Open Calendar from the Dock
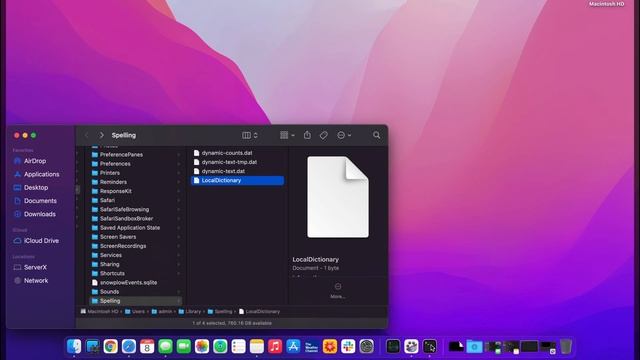Screen dimensions: 640x360 click(x=147, y=347)
